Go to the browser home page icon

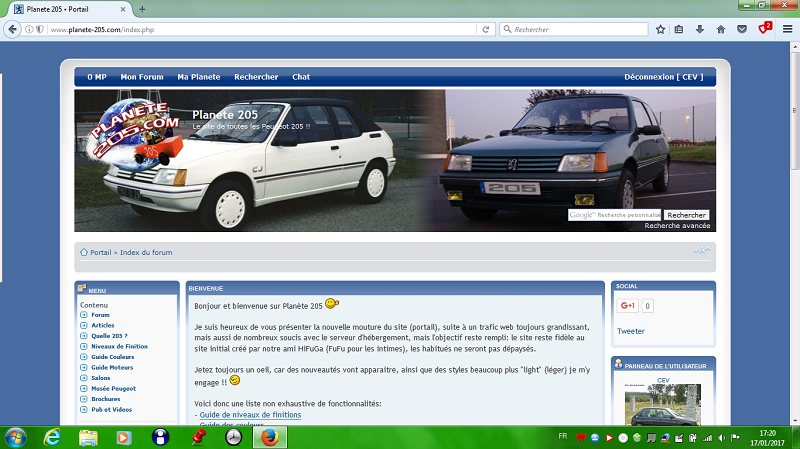pos(721,30)
